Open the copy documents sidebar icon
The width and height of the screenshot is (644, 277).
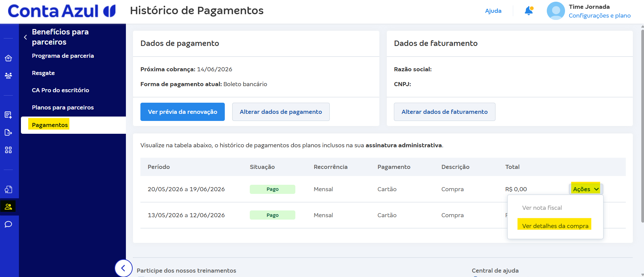(8, 190)
